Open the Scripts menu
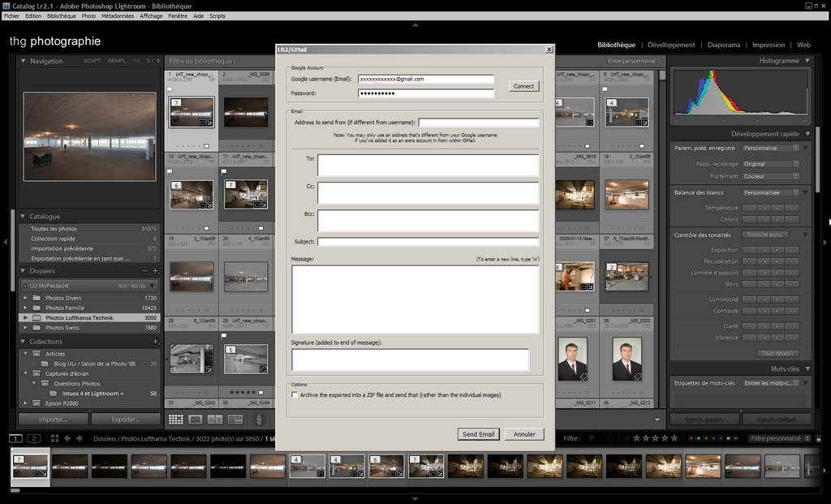The height and width of the screenshot is (504, 831). [217, 16]
